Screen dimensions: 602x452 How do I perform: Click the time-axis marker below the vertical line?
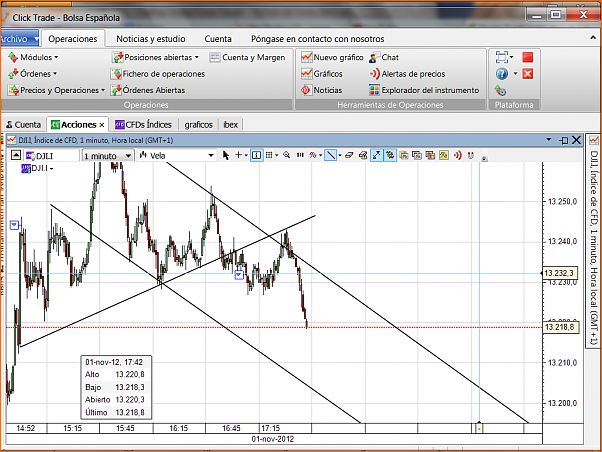(479, 428)
